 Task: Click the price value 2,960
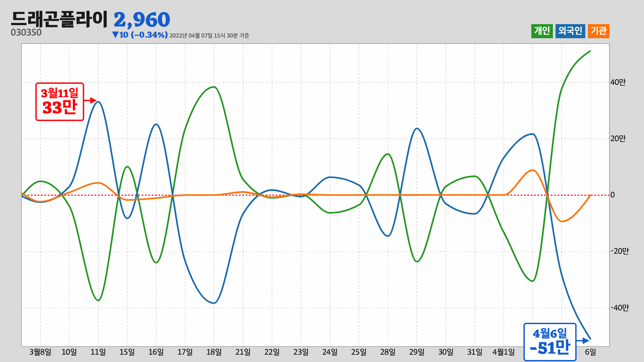142,19
